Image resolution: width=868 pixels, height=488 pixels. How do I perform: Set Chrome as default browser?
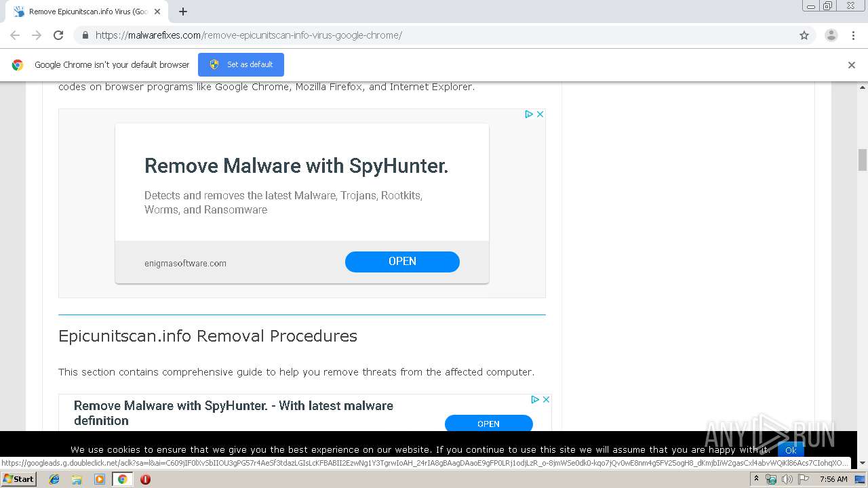pos(241,64)
